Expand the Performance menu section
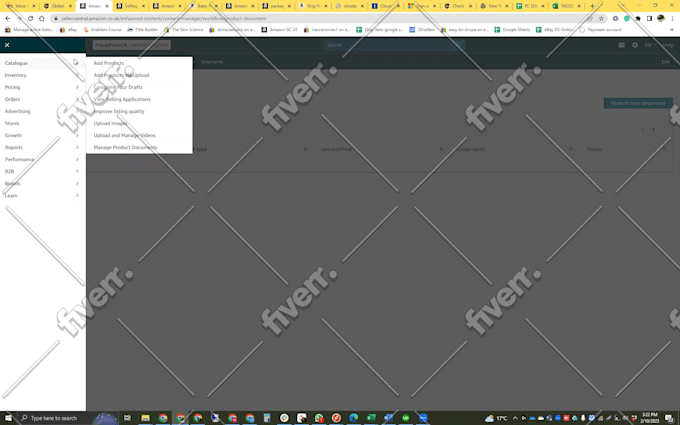Image resolution: width=680 pixels, height=425 pixels. [x=42, y=160]
